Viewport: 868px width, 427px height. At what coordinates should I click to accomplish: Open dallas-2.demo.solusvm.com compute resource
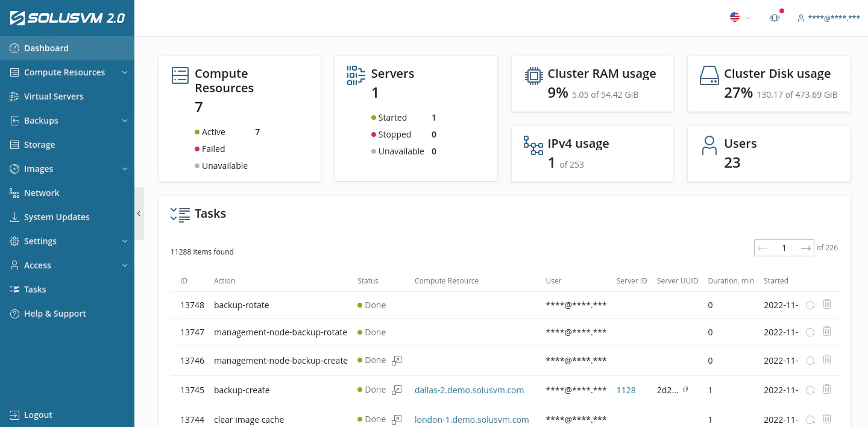pyautogui.click(x=469, y=390)
